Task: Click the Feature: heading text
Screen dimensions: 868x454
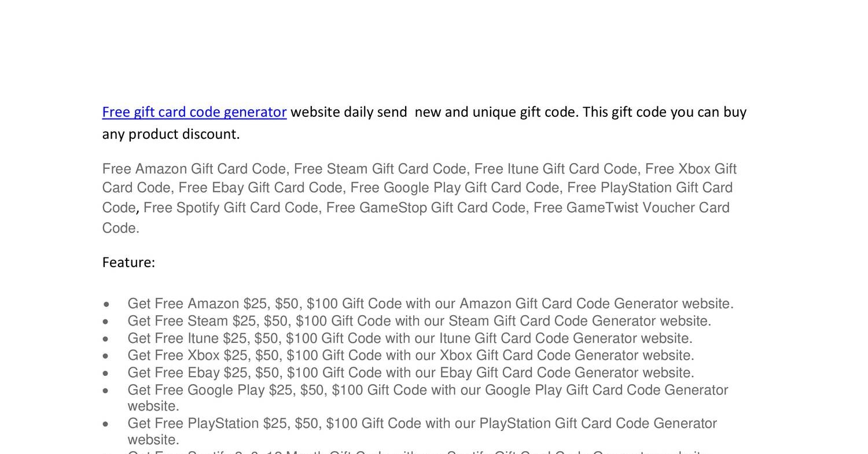Action: [128, 263]
